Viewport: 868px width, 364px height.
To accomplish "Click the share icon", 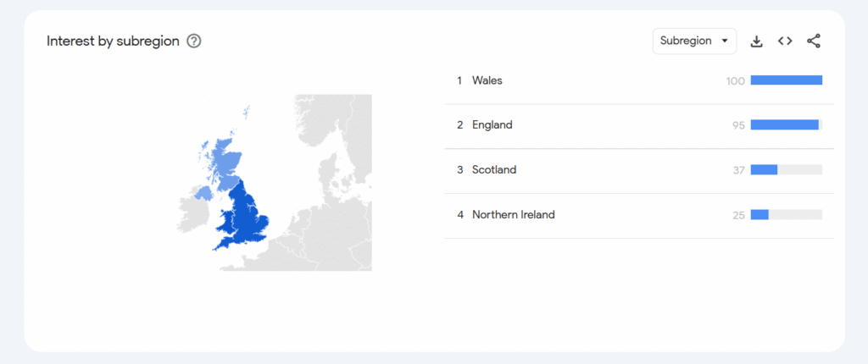I will (814, 41).
